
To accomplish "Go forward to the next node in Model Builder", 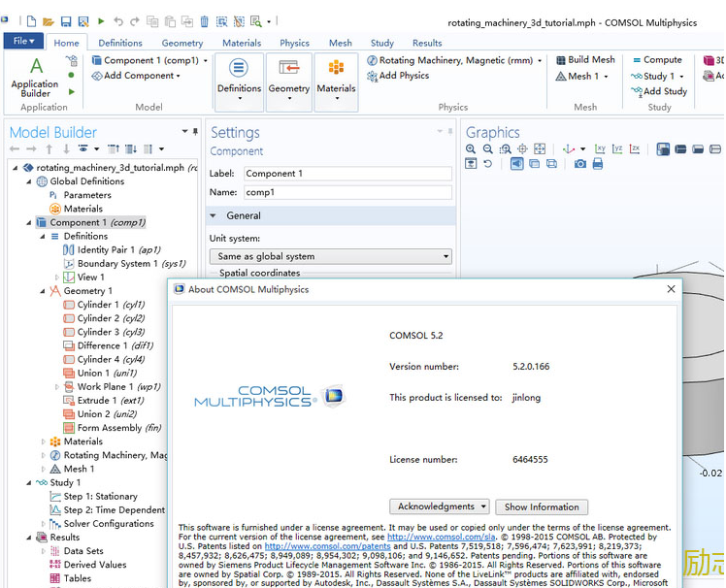I will 31,149.
